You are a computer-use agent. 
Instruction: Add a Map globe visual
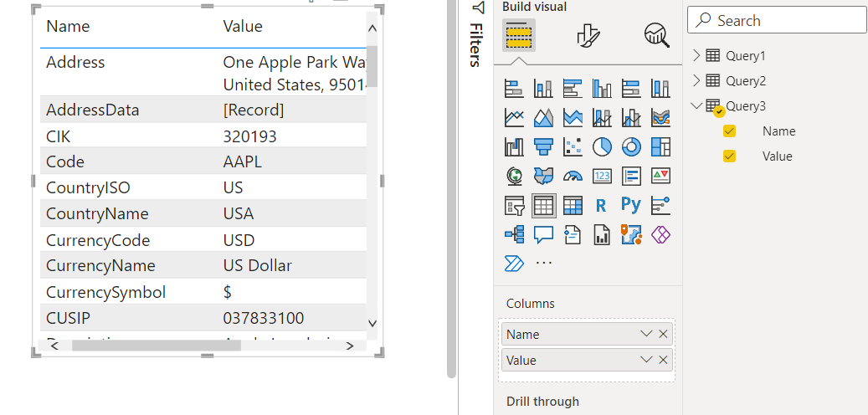514,176
